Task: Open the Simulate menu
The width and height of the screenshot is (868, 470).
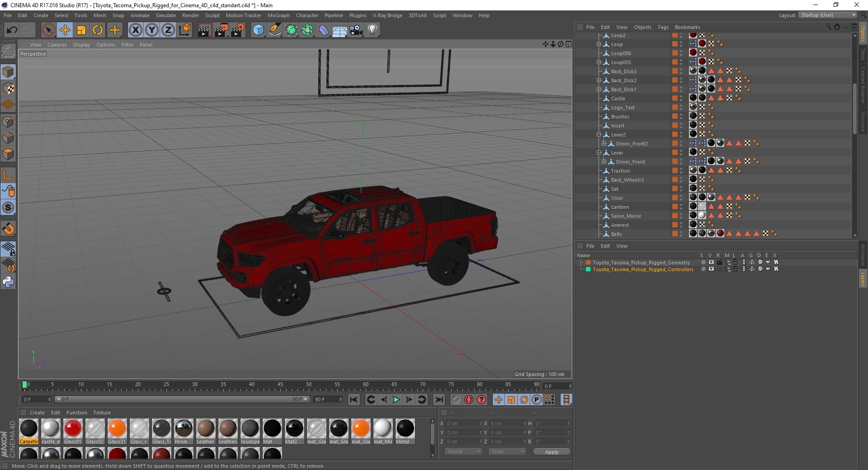Action: click(165, 15)
